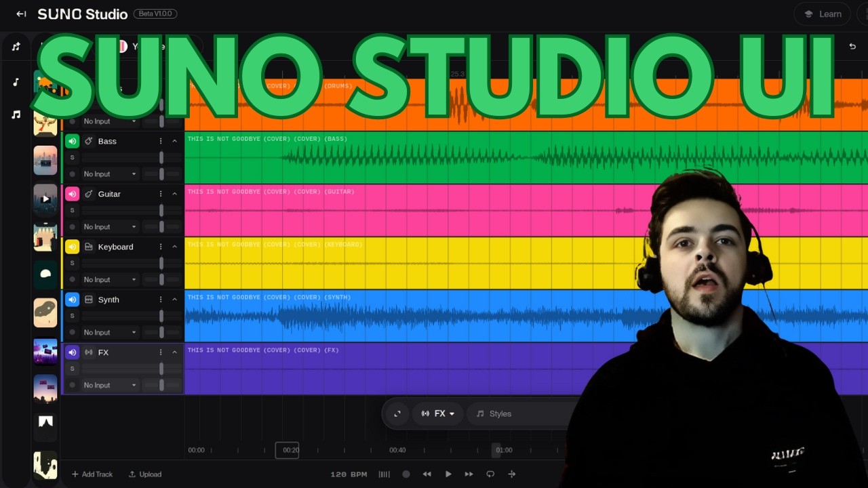868x488 pixels.
Task: Click the snap arrows icon after loop
Action: (512, 474)
